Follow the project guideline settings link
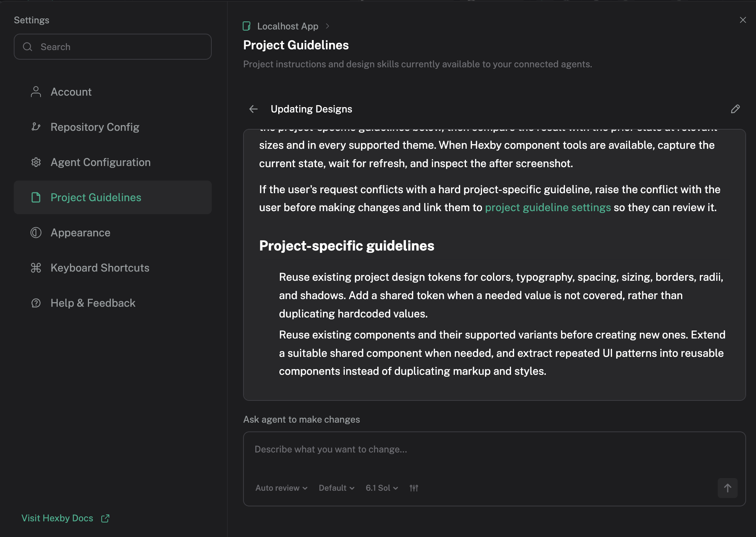This screenshot has width=756, height=537. tap(548, 207)
